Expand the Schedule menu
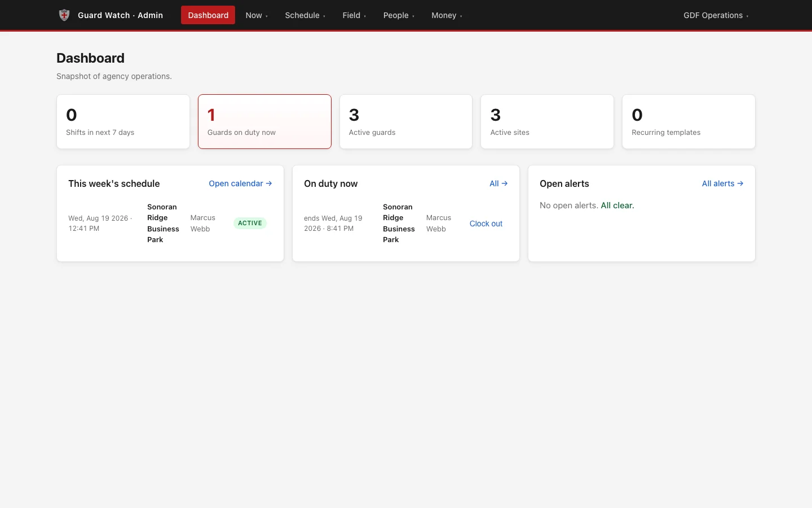 pyautogui.click(x=305, y=15)
